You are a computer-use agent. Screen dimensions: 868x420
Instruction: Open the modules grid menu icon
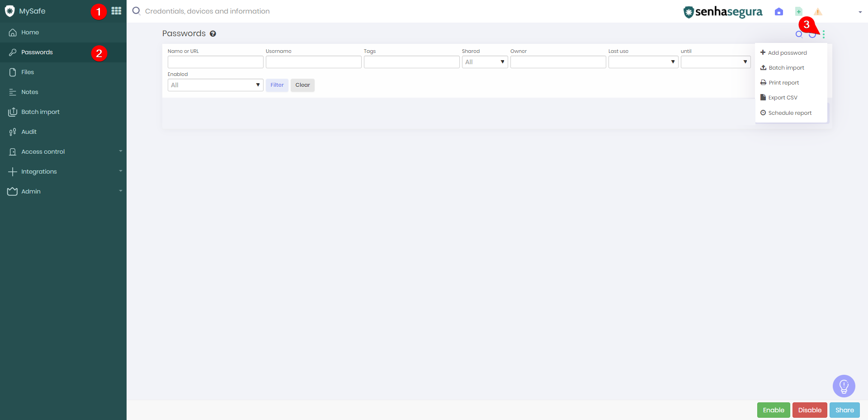(x=116, y=10)
